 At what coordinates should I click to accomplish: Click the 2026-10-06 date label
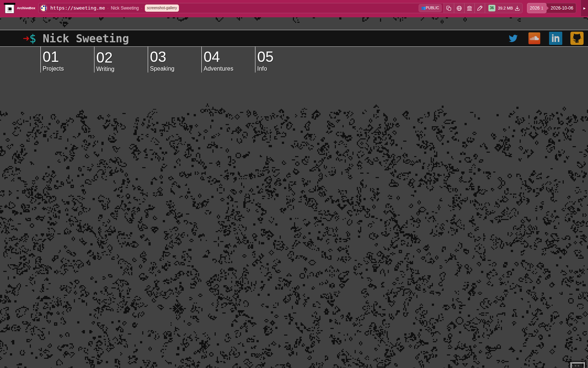[562, 8]
